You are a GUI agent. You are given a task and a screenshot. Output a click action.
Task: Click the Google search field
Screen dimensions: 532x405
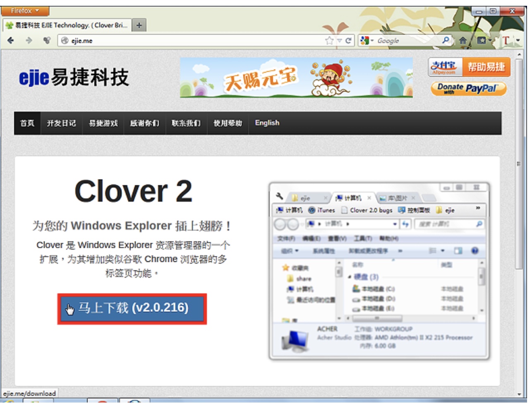pyautogui.click(x=407, y=40)
